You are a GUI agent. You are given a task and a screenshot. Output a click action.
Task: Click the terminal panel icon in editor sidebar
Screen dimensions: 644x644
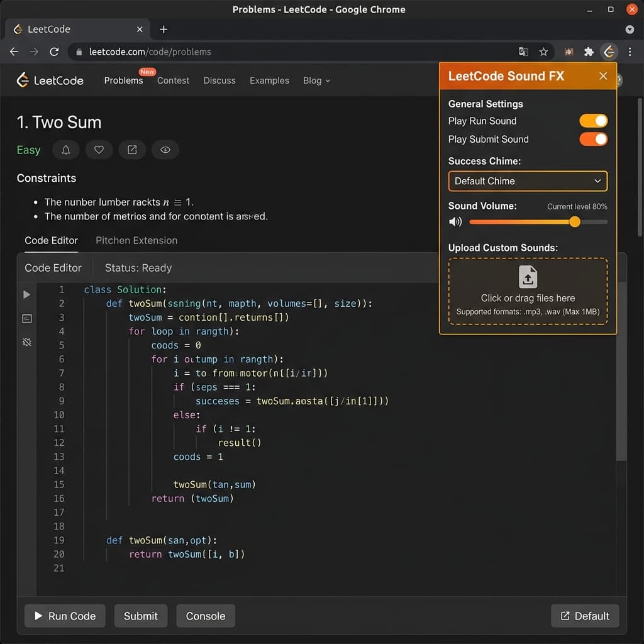click(x=26, y=318)
